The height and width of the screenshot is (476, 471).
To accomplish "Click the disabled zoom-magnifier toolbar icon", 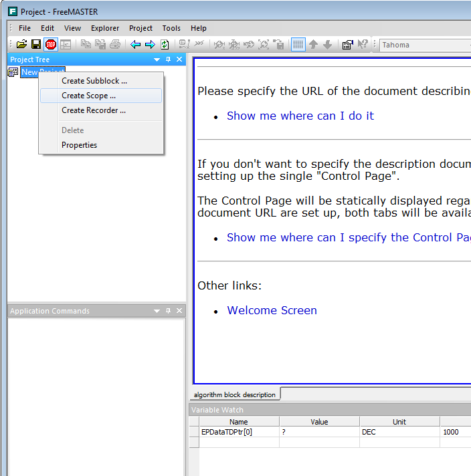I will tap(185, 45).
